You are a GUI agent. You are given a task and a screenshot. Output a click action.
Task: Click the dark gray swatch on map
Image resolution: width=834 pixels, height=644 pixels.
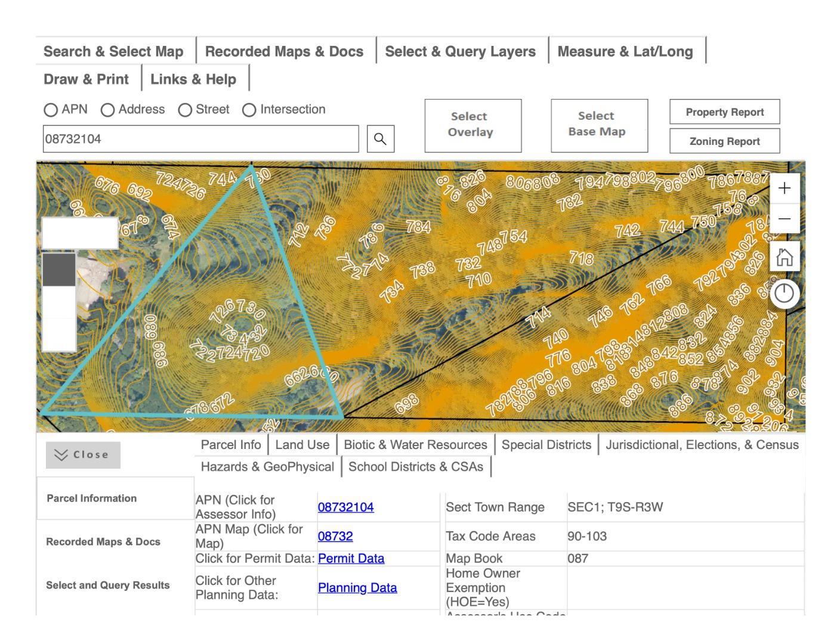59,270
